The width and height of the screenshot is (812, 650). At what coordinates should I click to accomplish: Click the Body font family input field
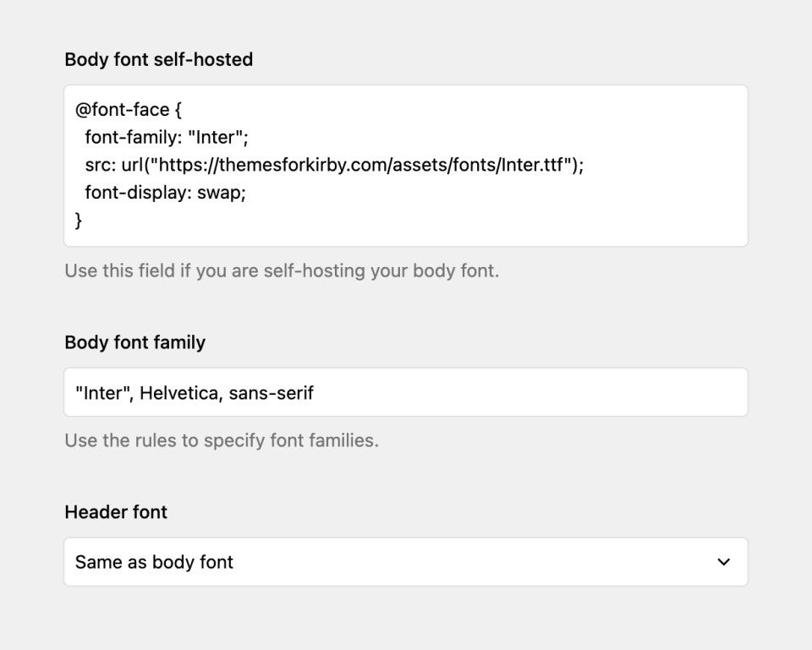(x=406, y=391)
